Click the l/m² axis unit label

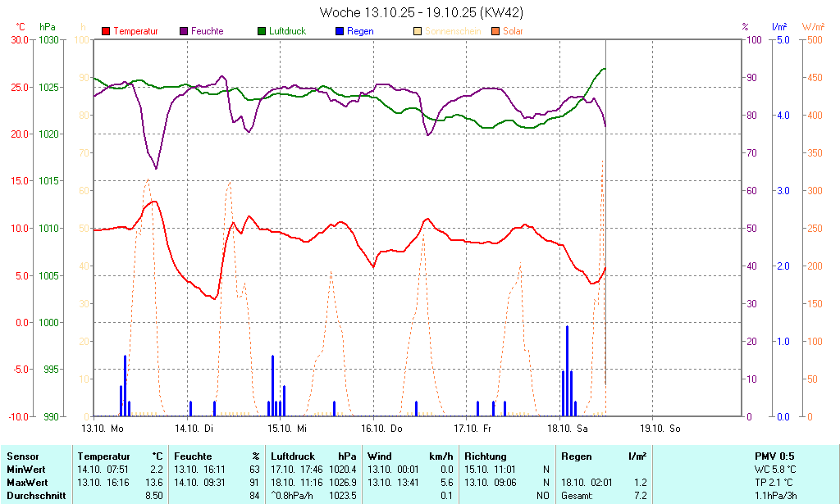(x=779, y=27)
